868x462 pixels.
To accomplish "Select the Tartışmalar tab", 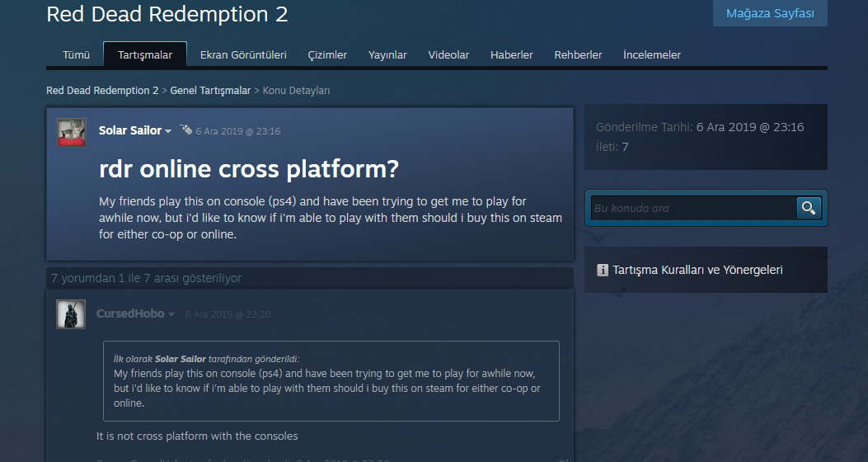I will pyautogui.click(x=145, y=54).
